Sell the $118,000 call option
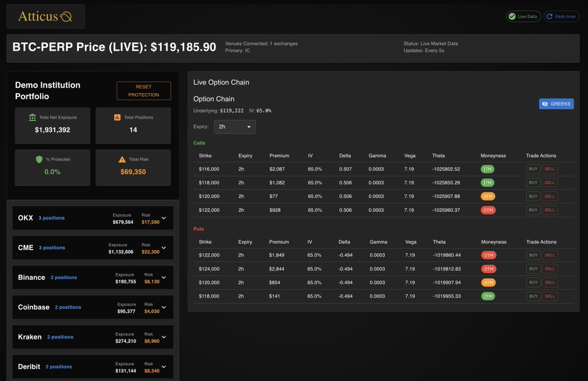Viewport: 588px width, 381px height. click(x=550, y=182)
